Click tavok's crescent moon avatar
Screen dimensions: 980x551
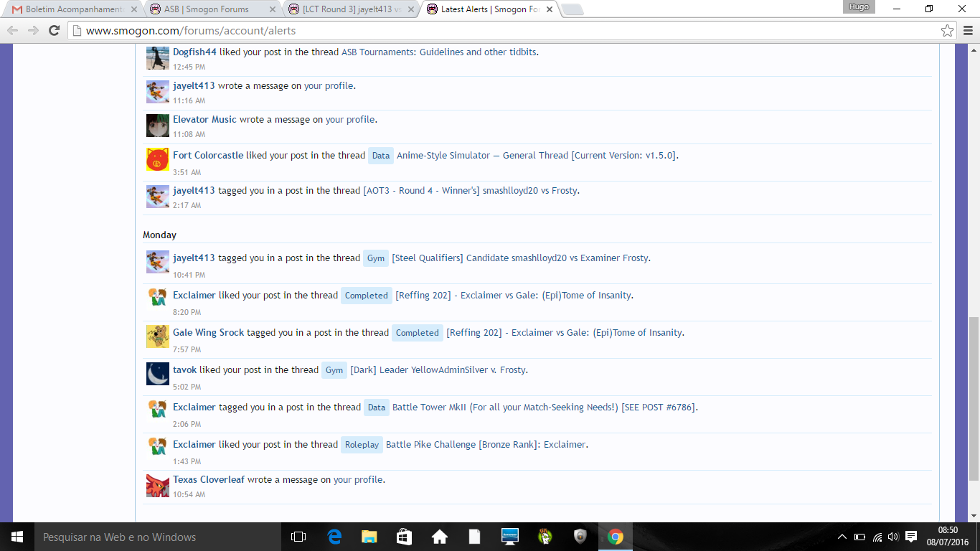pos(157,374)
